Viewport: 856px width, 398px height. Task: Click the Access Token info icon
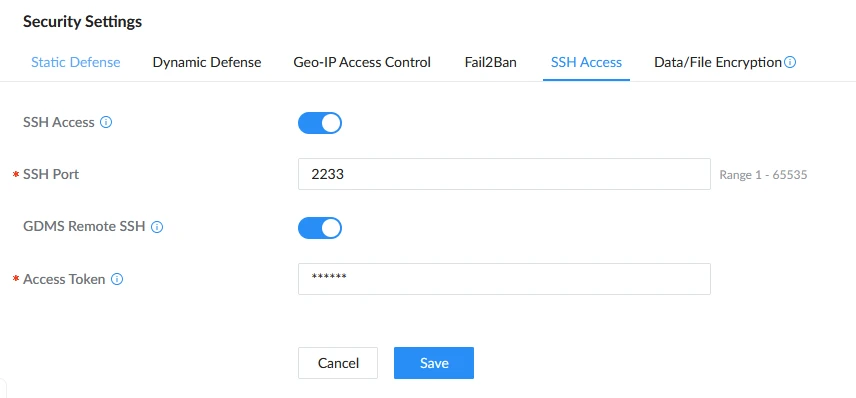[117, 280]
